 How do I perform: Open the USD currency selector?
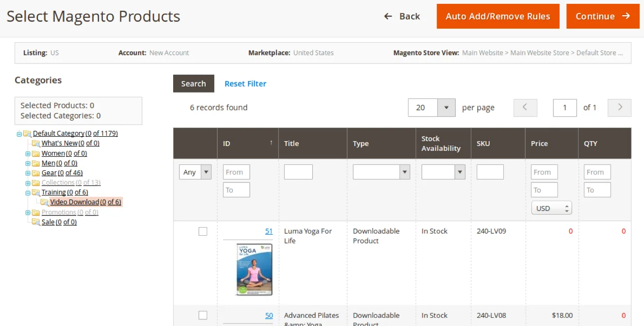click(552, 208)
